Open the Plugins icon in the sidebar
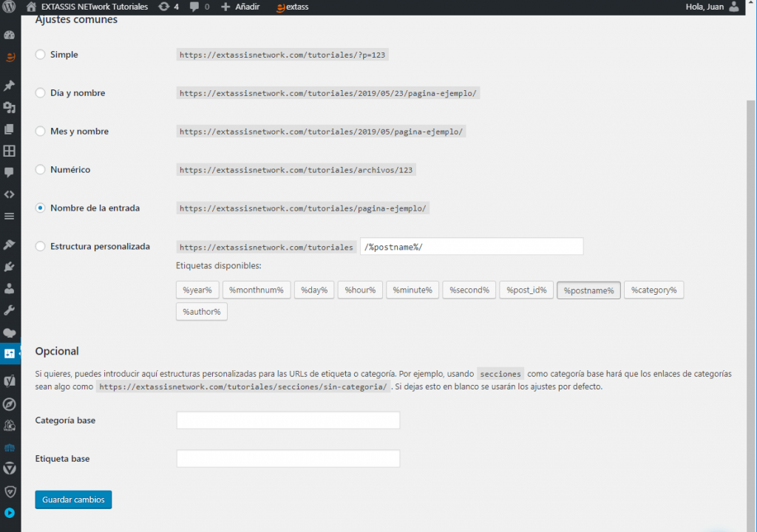Viewport: 757px width, 532px height. (x=10, y=266)
